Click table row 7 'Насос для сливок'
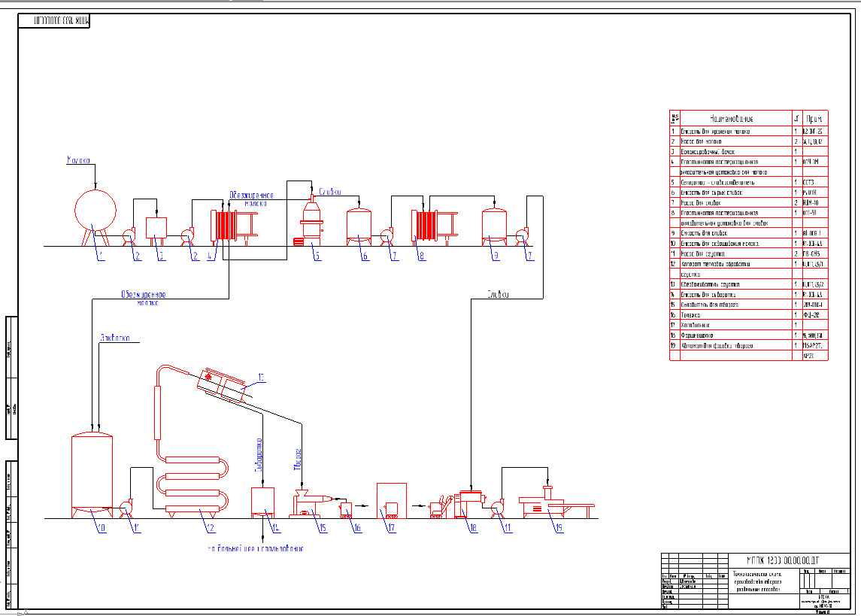The image size is (861, 616). point(748,202)
